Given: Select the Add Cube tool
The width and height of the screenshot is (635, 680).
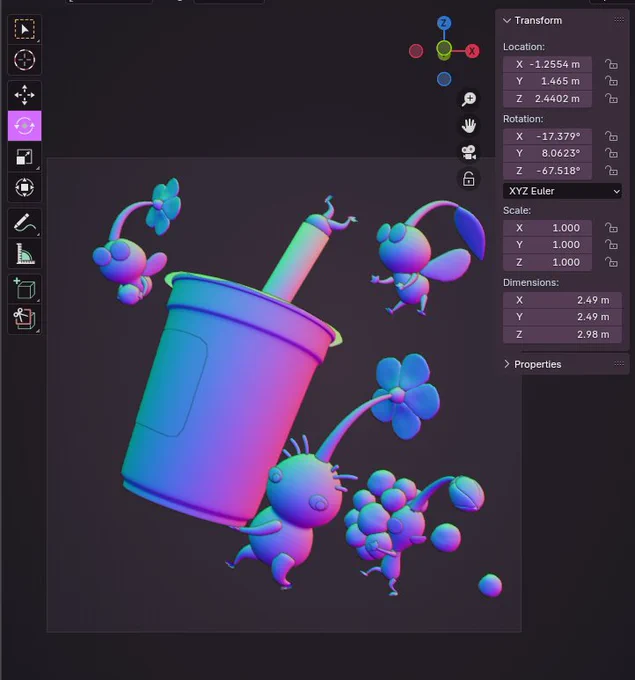Looking at the screenshot, I should click(x=25, y=289).
